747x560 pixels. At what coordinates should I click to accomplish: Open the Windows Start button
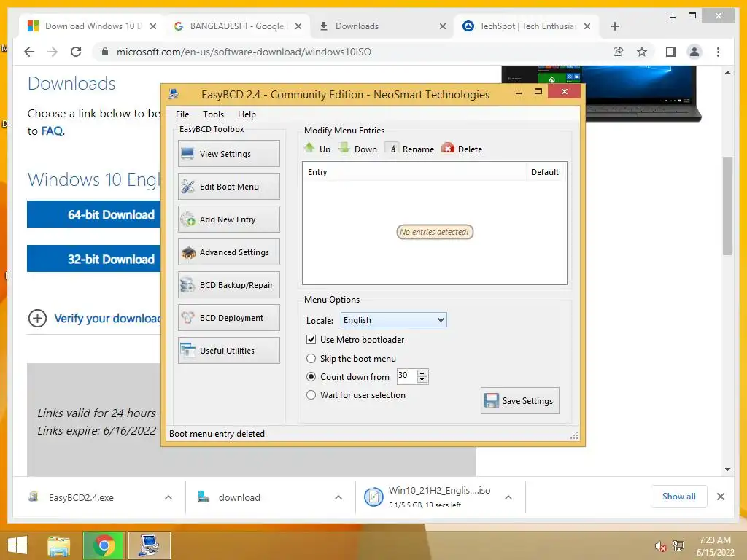(18, 545)
